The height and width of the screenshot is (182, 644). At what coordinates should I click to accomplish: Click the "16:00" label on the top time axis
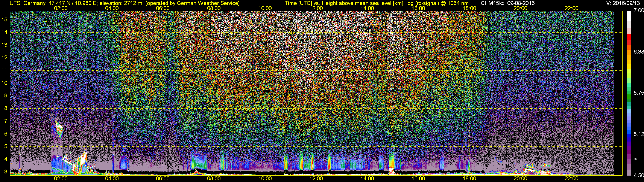[418, 8]
